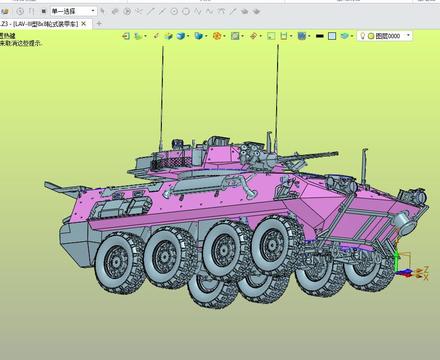Switch to the LAV-III 8x8 轮式装甲车 tab
Viewport: 440px width, 360px height.
pos(40,24)
